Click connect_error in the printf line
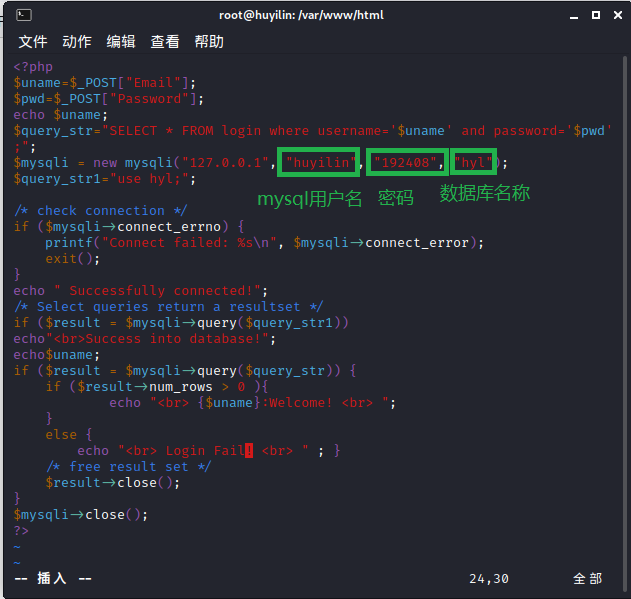This screenshot has height=599, width=631. pyautogui.click(x=417, y=243)
